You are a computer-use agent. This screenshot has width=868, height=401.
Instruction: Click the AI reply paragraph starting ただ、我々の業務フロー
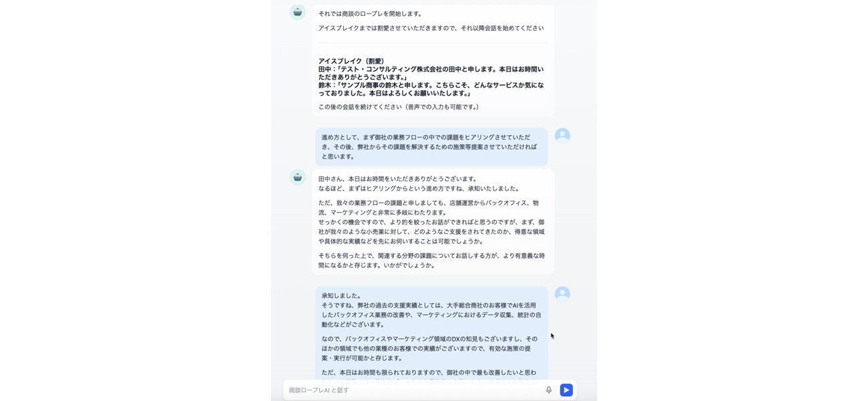click(x=432, y=222)
